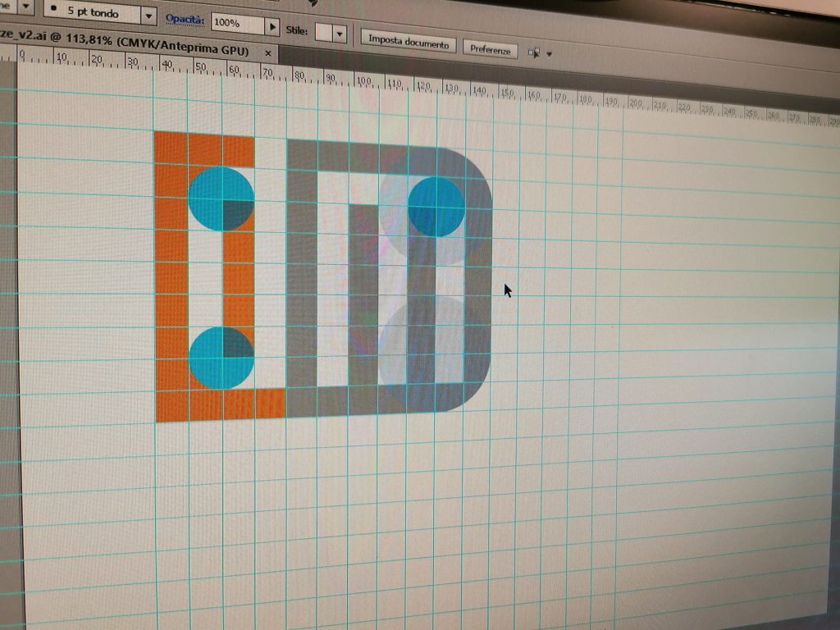Click the selection align icon right of Preferenze
Viewport: 840px width, 630px height.
point(534,52)
